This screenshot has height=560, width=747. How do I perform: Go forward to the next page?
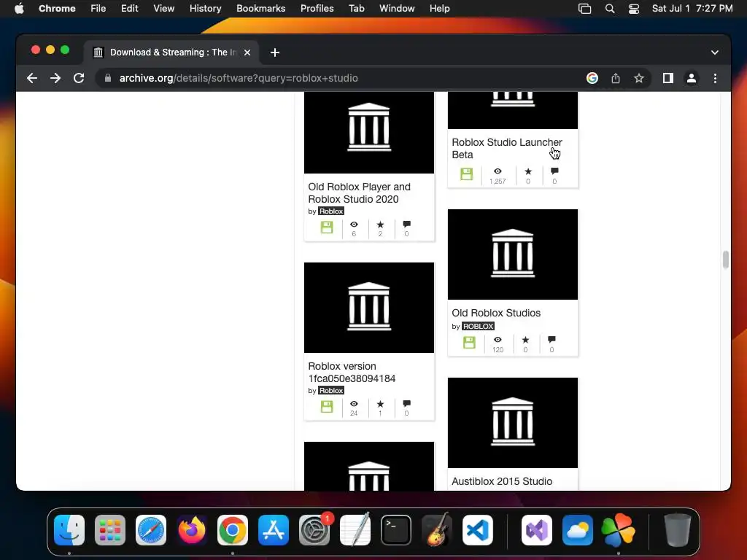[55, 78]
